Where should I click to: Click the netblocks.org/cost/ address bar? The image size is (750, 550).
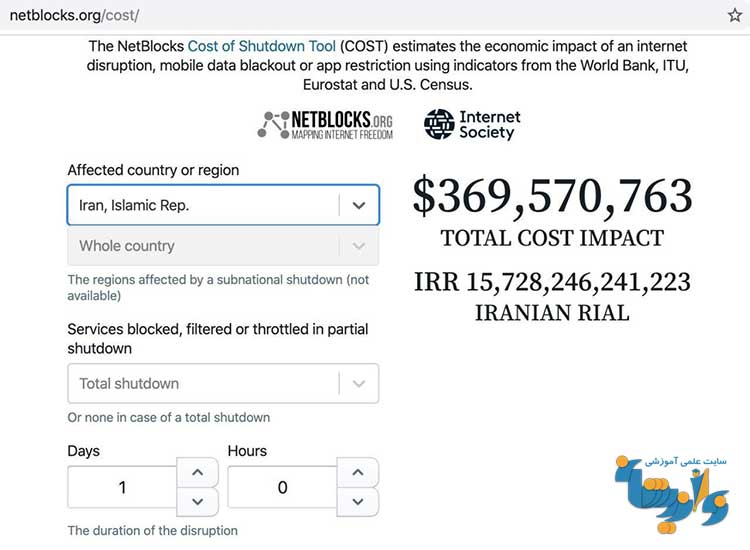pos(74,15)
